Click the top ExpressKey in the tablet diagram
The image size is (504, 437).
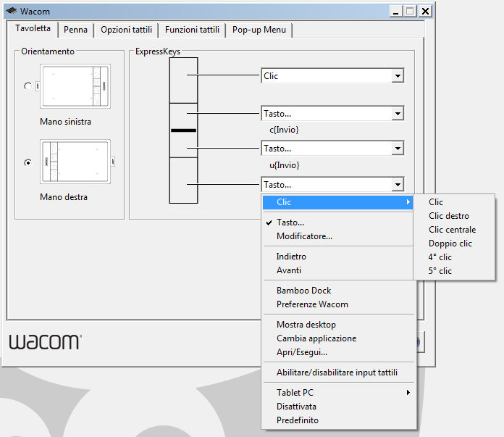pos(183,80)
